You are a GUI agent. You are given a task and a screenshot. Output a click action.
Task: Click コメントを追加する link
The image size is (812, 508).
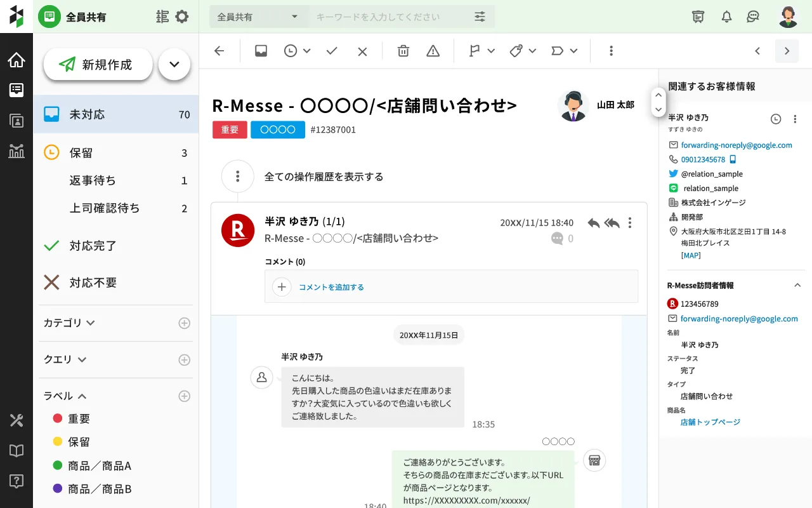click(331, 287)
